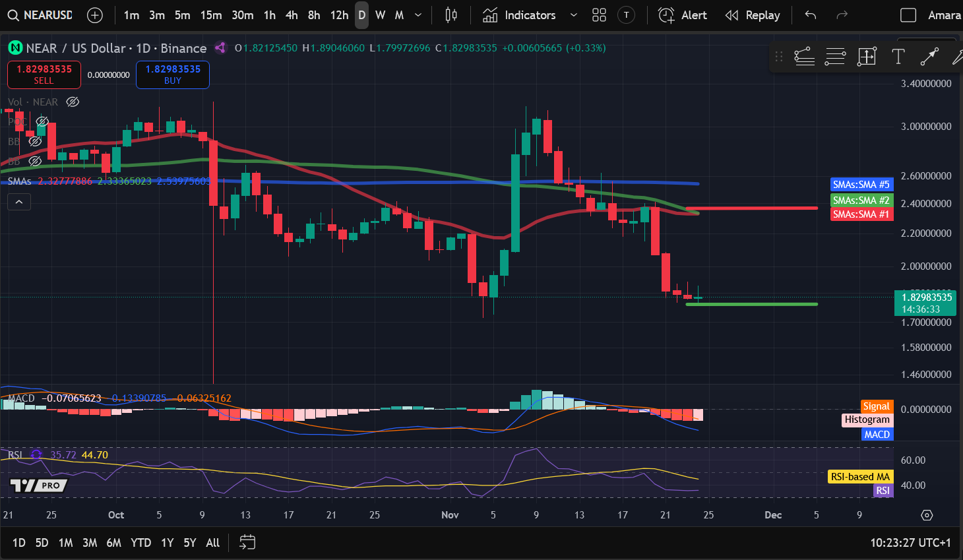Click the SMAs:SMA #5 label on the price axis
The image size is (963, 560).
coord(861,185)
